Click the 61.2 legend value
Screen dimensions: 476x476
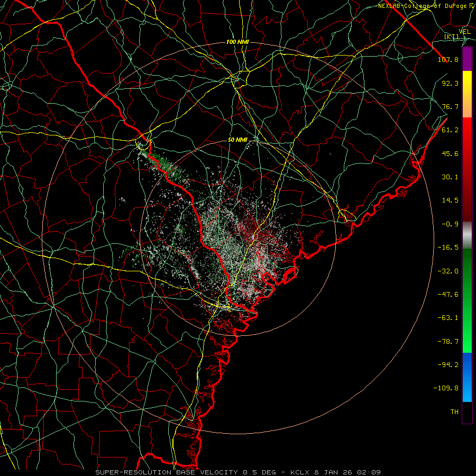click(450, 130)
